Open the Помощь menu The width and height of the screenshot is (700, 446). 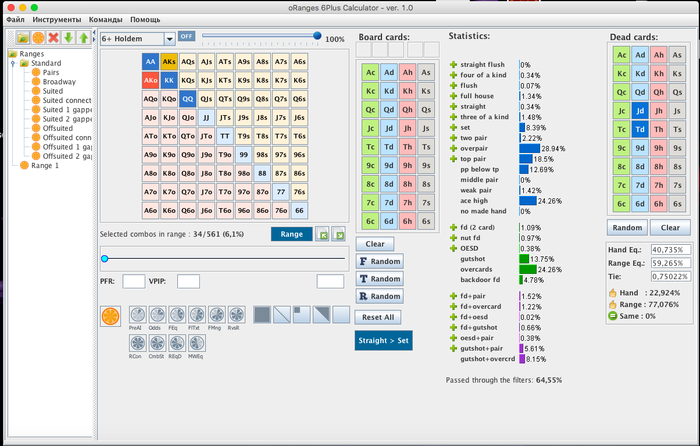click(x=145, y=20)
